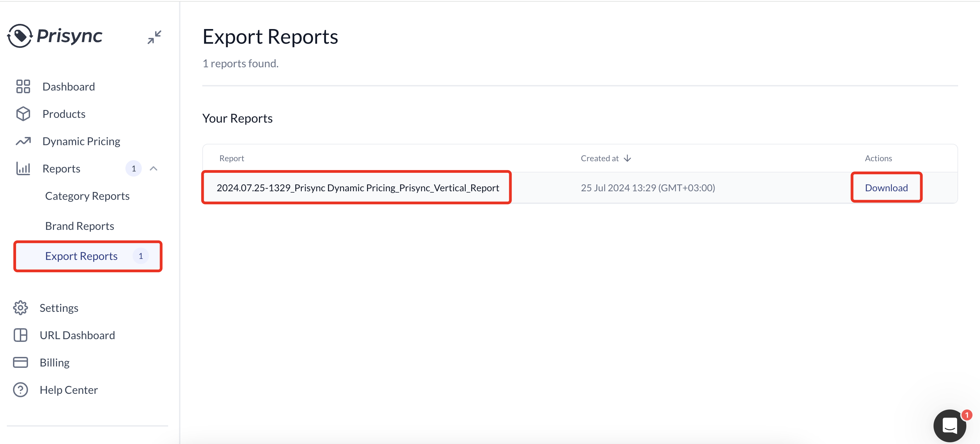Open Category Reports

(87, 196)
